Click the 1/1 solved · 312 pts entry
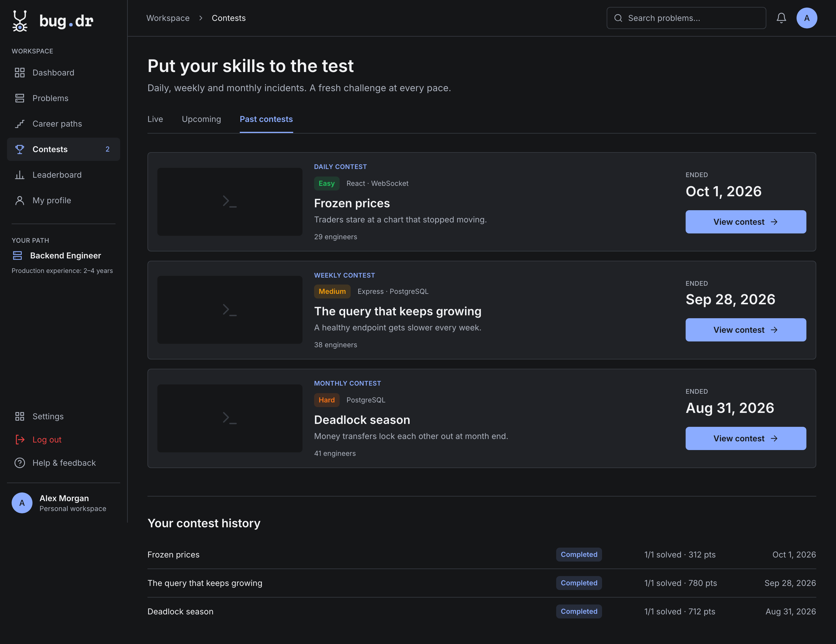This screenshot has width=836, height=644. (680, 555)
